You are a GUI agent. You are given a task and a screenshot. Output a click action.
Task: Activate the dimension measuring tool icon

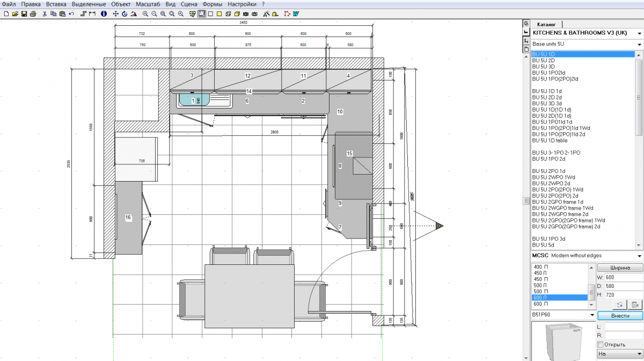(x=92, y=13)
